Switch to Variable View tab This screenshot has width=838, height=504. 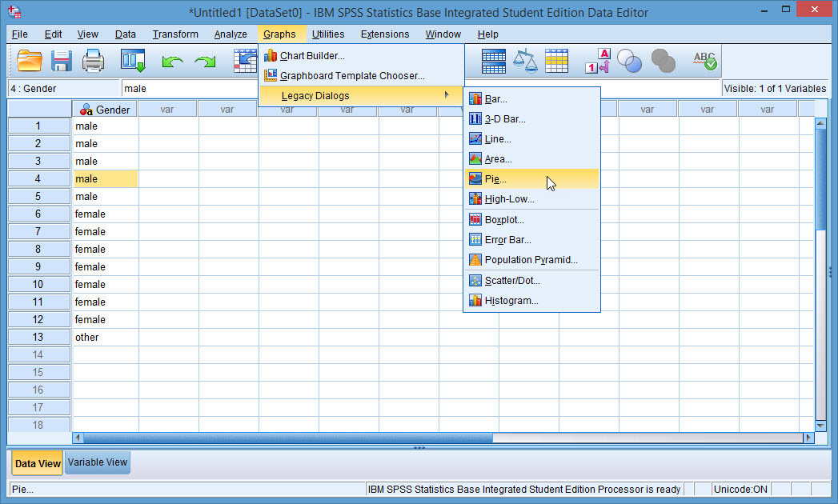pos(98,462)
